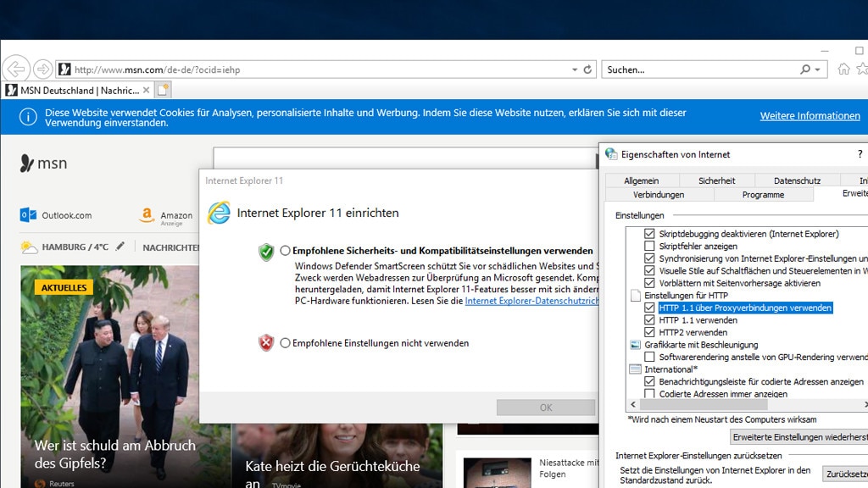The height and width of the screenshot is (488, 868).
Task: Switch to the Datenschutz tab
Action: (797, 180)
